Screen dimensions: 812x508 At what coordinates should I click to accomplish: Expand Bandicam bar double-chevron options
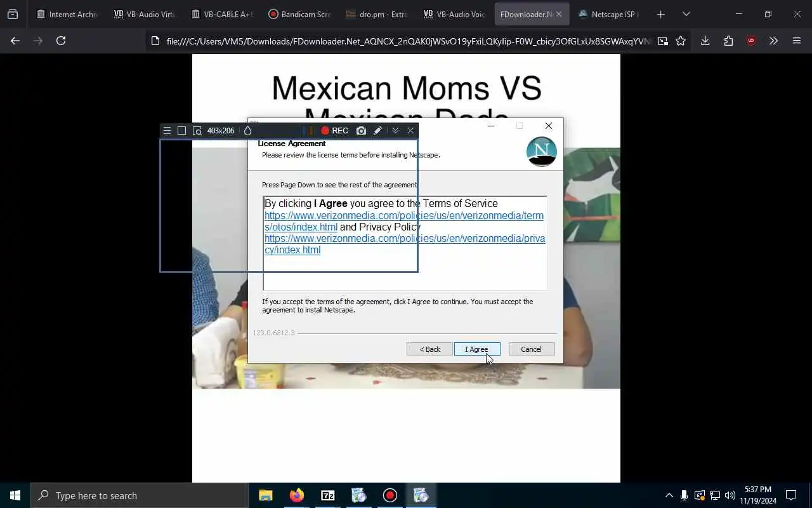(395, 131)
